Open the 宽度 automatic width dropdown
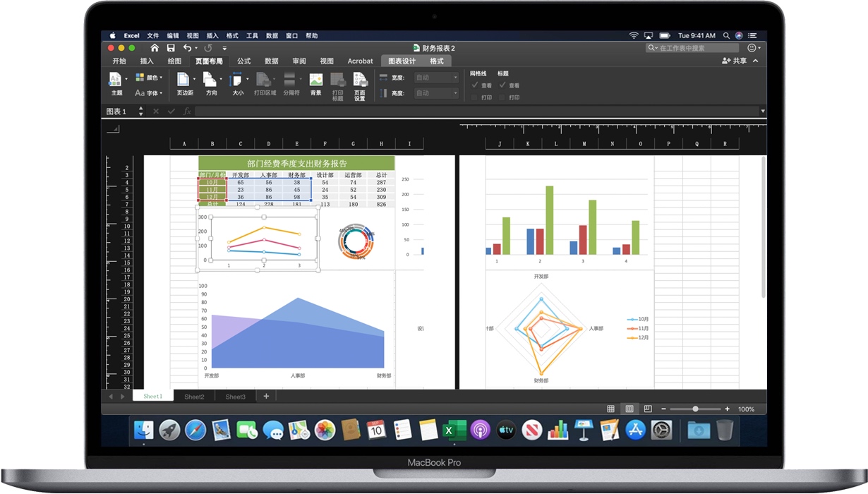This screenshot has height=494, width=868. pyautogui.click(x=456, y=77)
